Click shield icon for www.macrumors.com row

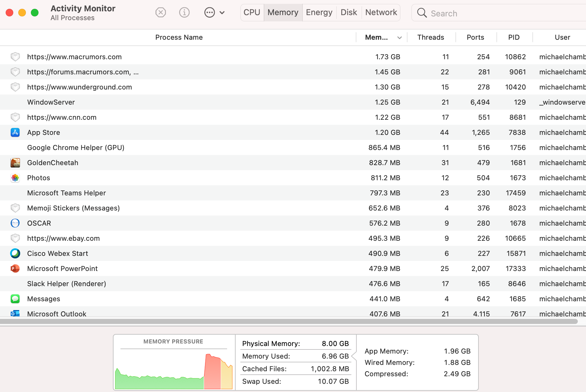[15, 57]
